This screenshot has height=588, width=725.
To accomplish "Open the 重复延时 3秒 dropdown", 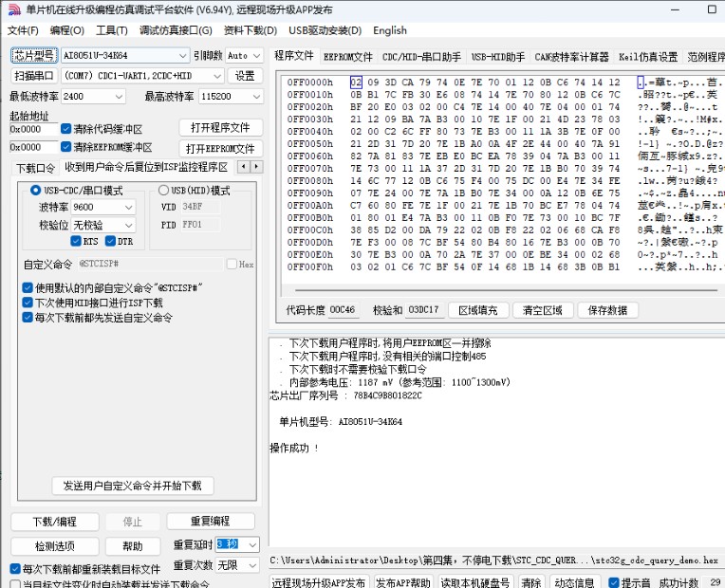I will click(252, 545).
